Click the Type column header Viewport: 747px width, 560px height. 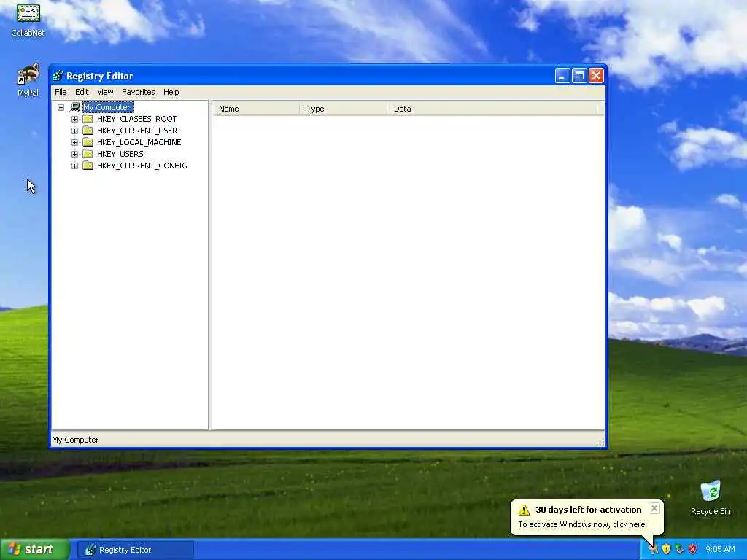point(343,109)
